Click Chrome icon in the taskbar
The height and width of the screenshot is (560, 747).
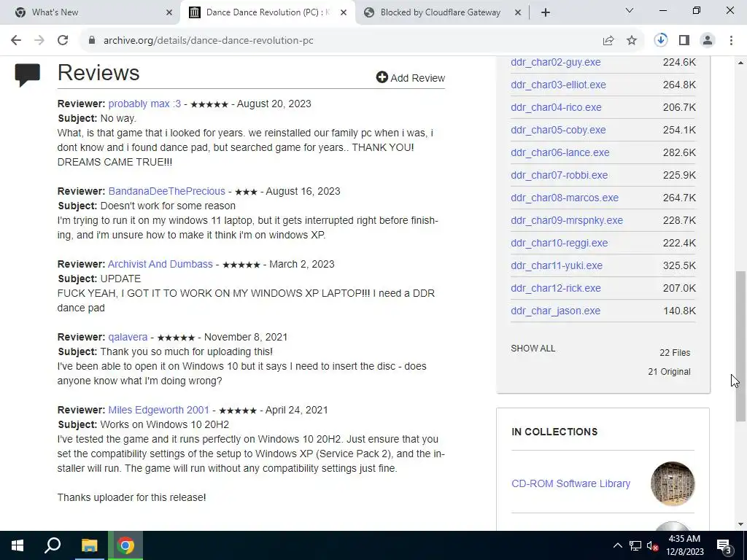tap(125, 545)
